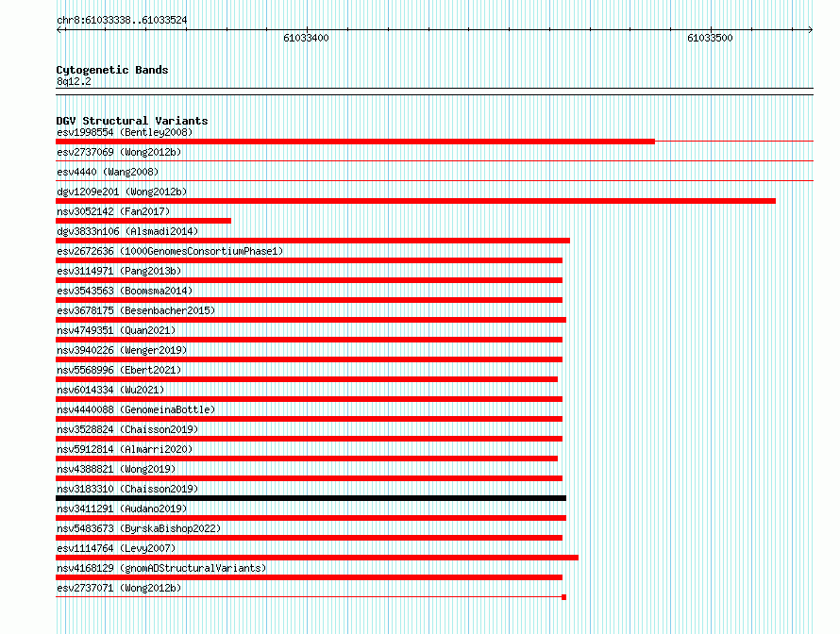Select the black nsv3183310 variant bar
The width and height of the screenshot is (840, 634).
311,498
